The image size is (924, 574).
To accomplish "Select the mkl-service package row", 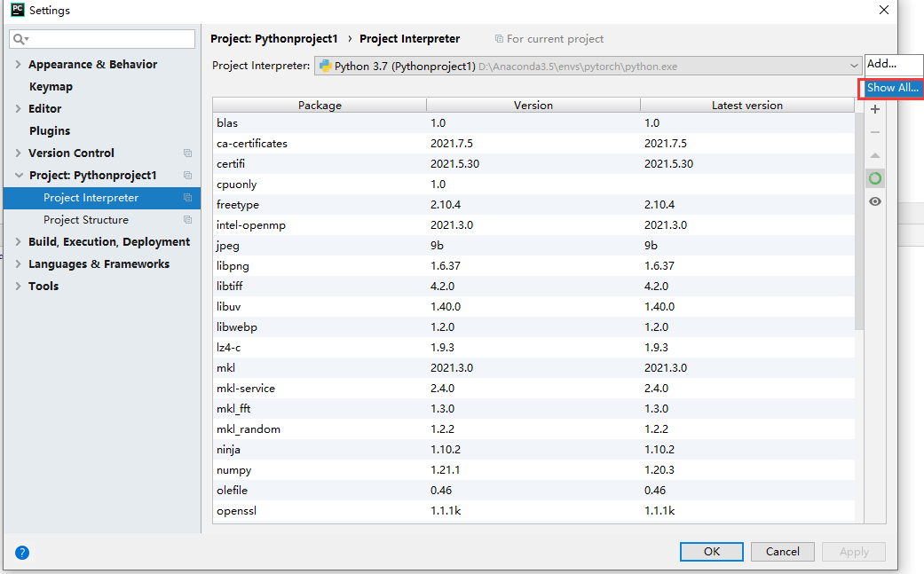I will pos(533,389).
